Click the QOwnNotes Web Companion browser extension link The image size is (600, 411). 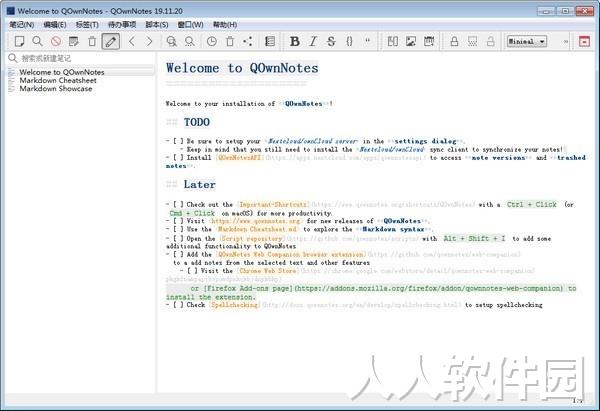point(290,254)
